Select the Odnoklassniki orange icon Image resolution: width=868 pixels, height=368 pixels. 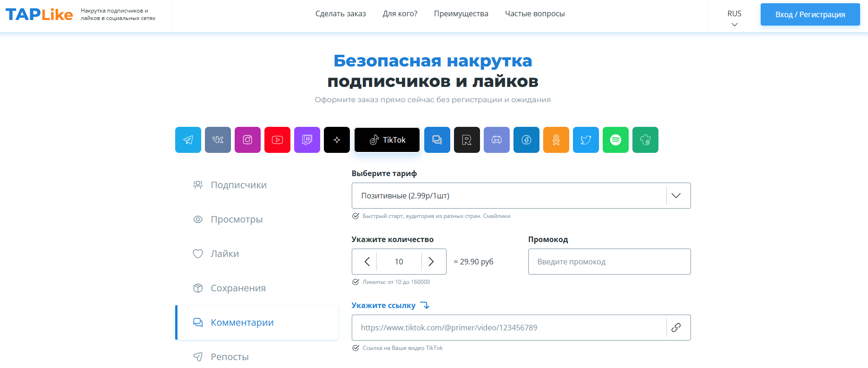556,140
